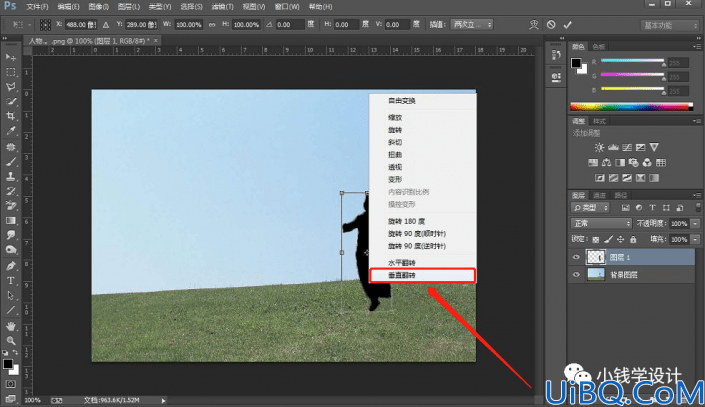The width and height of the screenshot is (705, 407).
Task: Select the Horizontal Type tool
Action: tap(11, 281)
